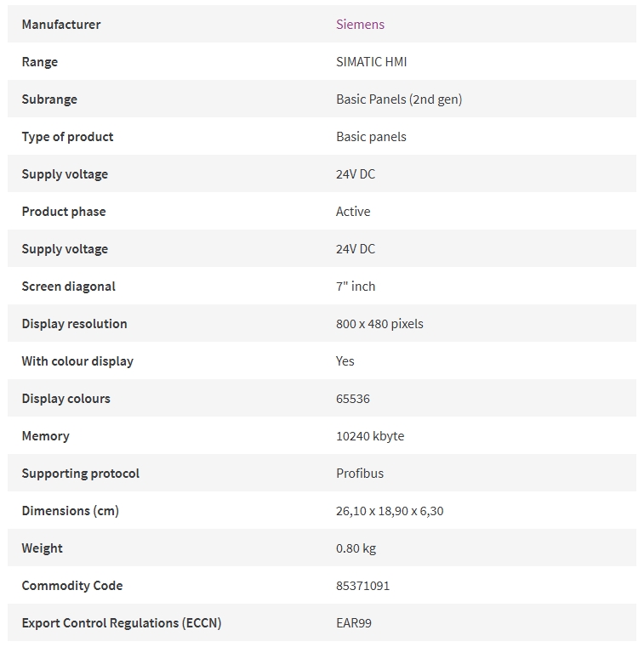Select the Basic Panels (2nd gen) subrange value
644x647 pixels.
399,99
